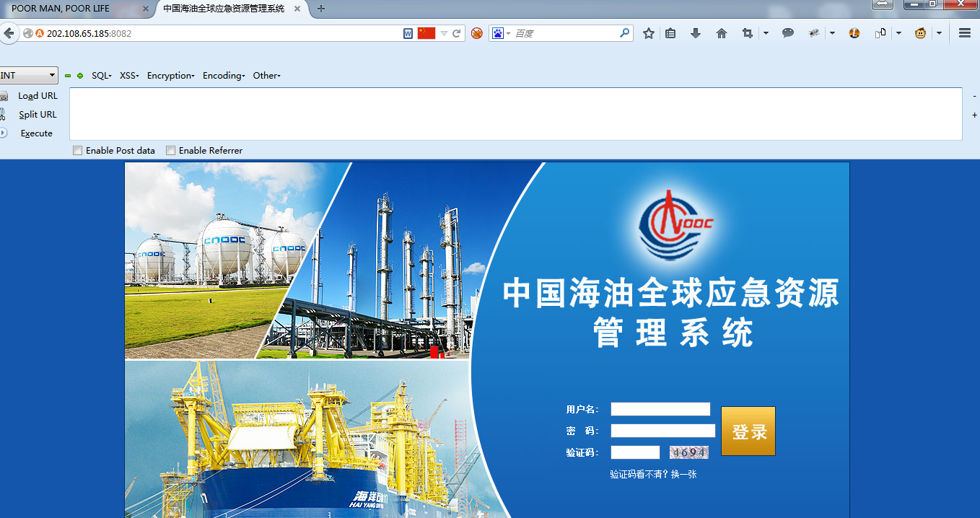Screen dimensions: 980x518
Task: Click the 验证码 captcha input field
Action: point(635,452)
